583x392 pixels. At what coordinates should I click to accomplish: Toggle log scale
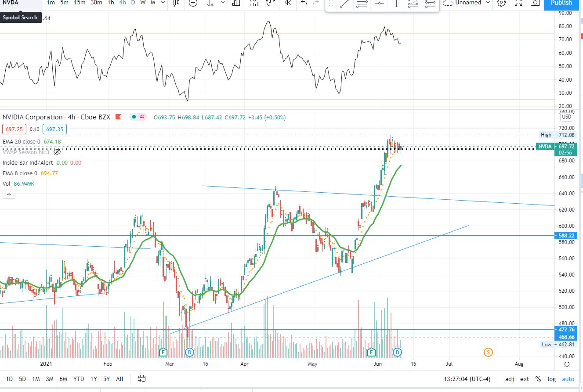(551, 379)
